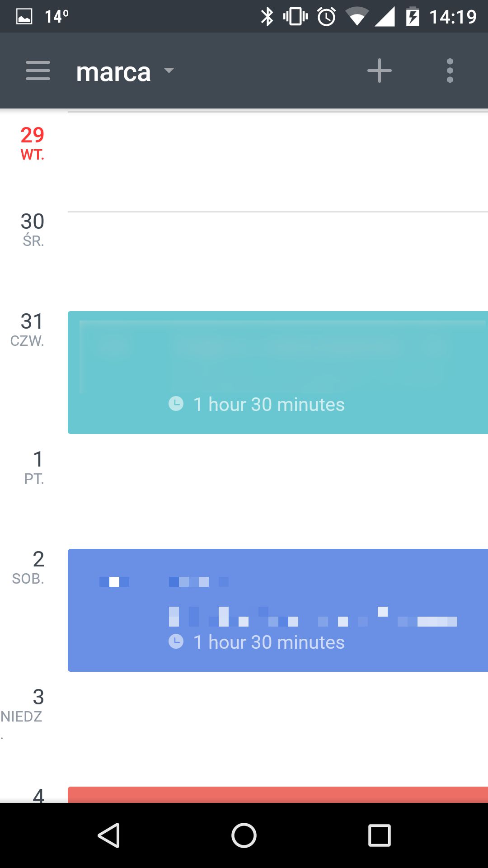Expand the marca month dropdown arrow

[169, 70]
